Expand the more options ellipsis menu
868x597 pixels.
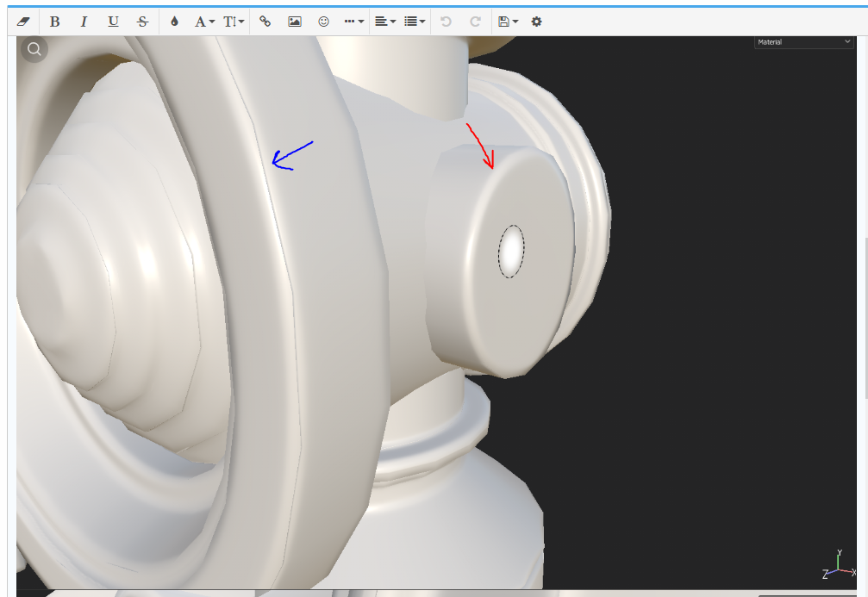pyautogui.click(x=353, y=22)
